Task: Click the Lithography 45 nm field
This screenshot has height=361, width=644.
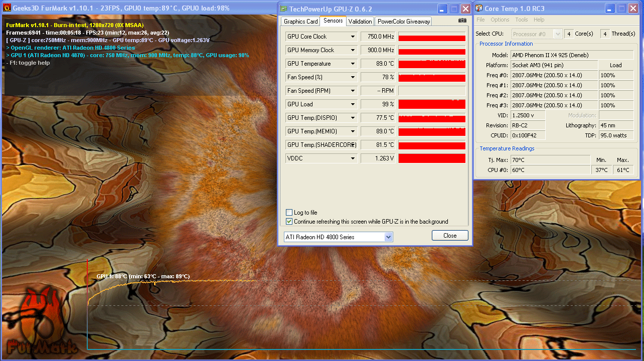Action: coord(616,125)
